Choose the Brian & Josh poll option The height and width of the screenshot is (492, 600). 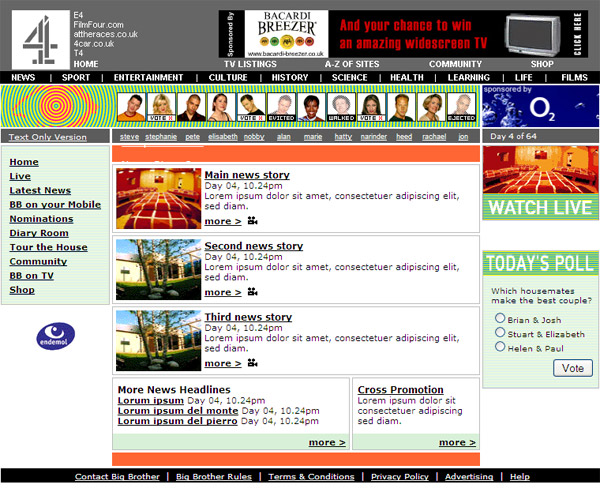[x=500, y=318]
